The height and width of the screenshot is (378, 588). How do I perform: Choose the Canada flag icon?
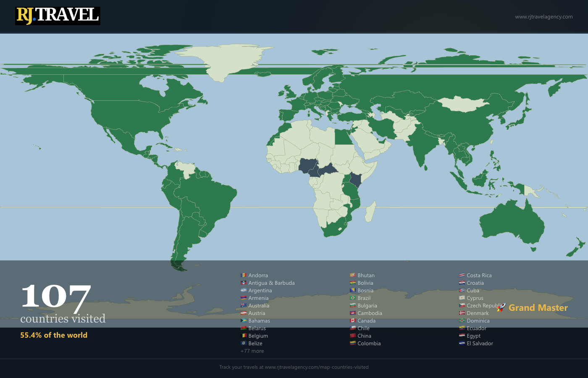click(x=353, y=321)
